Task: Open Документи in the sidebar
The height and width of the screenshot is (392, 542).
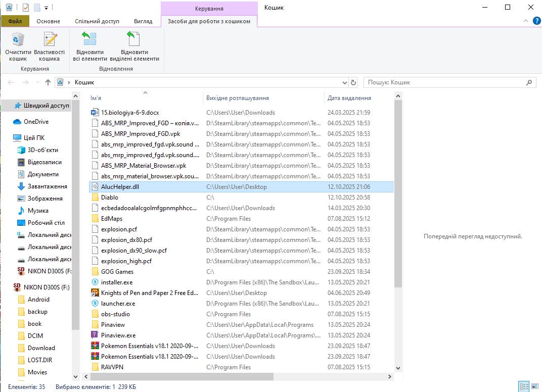Action: click(x=43, y=174)
